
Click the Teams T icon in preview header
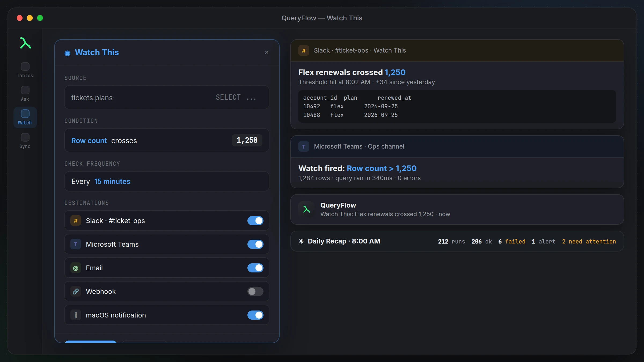(x=304, y=146)
